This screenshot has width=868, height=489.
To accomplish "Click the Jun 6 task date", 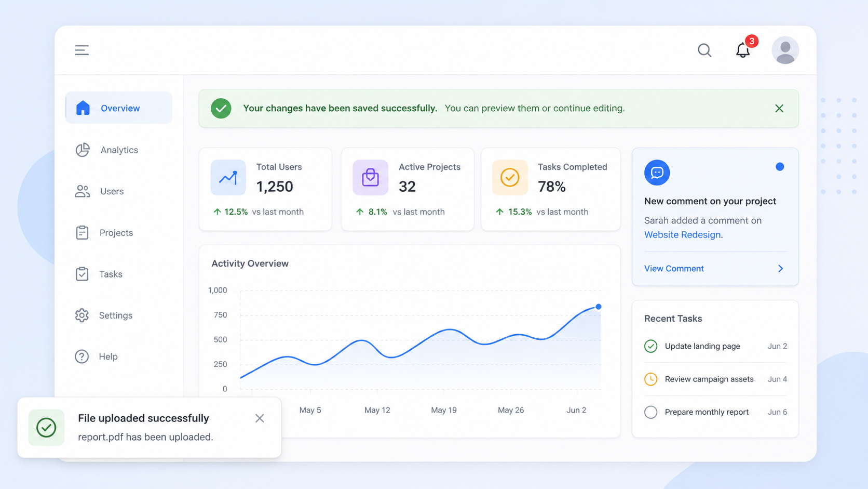I will click(x=777, y=412).
